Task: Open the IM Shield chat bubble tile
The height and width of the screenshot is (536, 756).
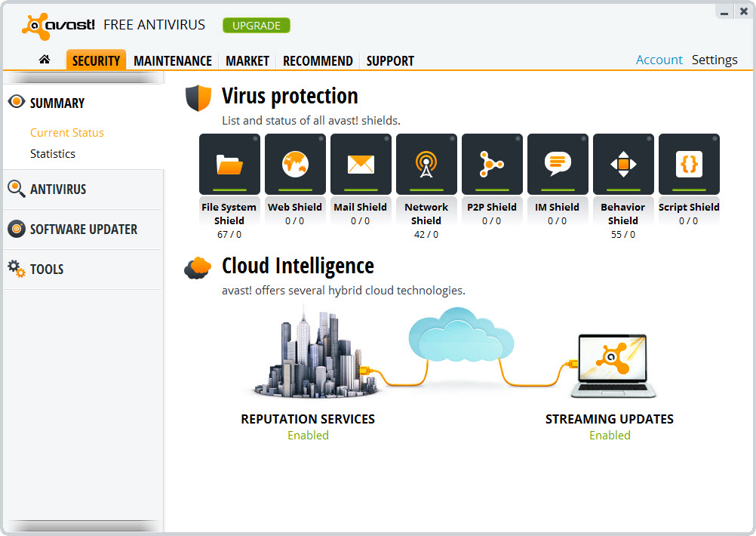Action: pos(558,164)
